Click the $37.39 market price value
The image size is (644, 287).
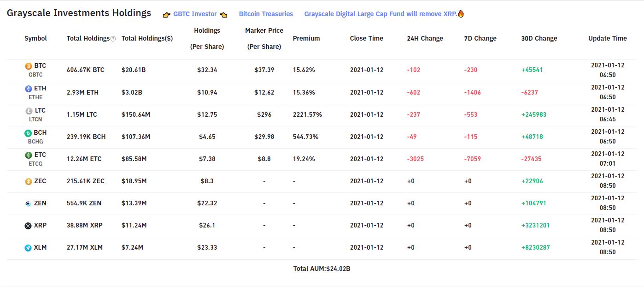(x=264, y=70)
